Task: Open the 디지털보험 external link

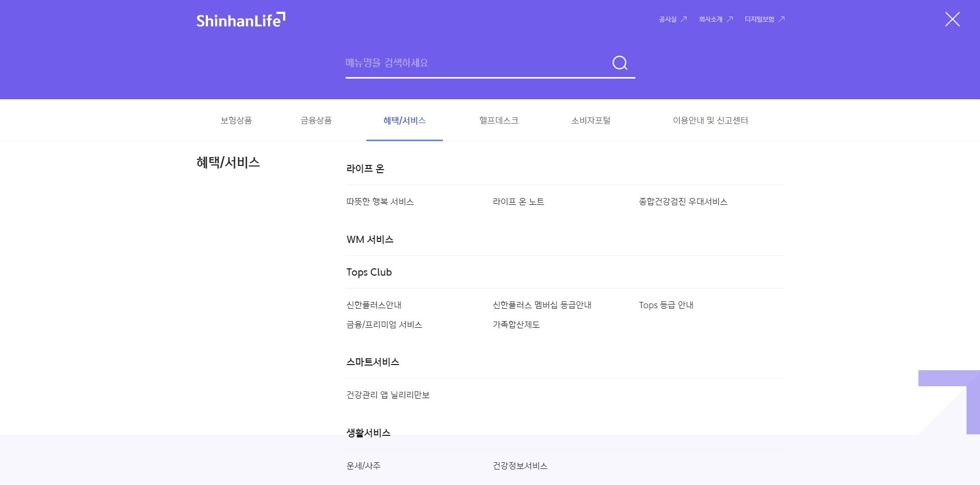Action: coord(764,19)
